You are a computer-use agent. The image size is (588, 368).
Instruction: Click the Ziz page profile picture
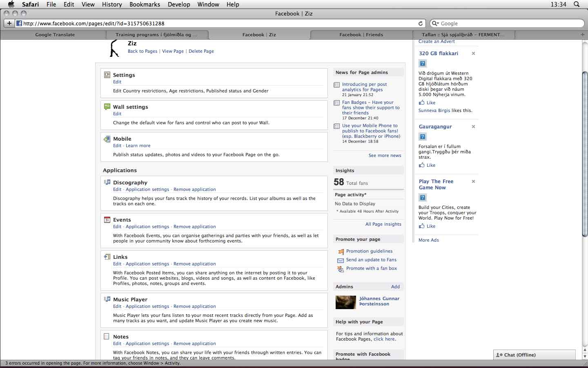point(115,48)
